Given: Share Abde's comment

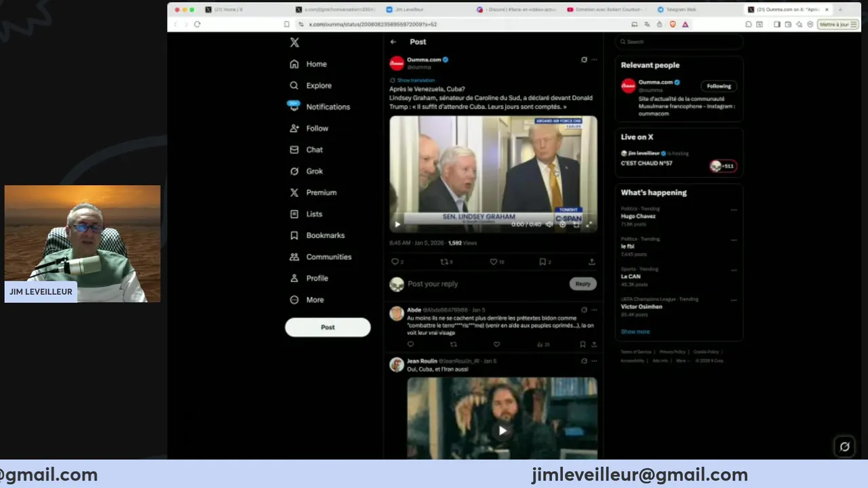Looking at the screenshot, I should coord(594,344).
